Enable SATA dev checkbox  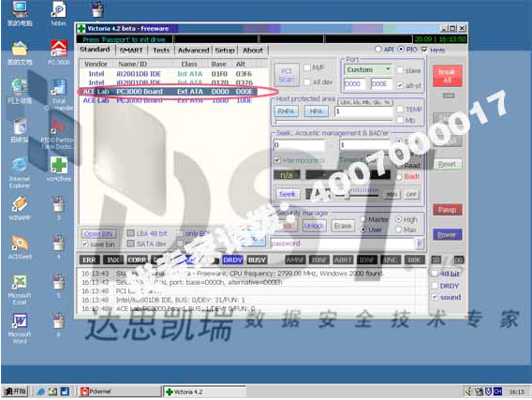(x=130, y=244)
